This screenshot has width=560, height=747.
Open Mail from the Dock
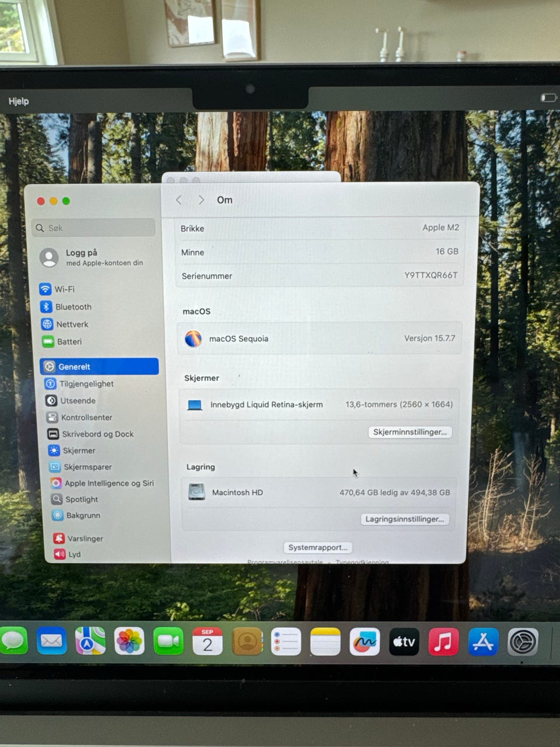(x=51, y=641)
